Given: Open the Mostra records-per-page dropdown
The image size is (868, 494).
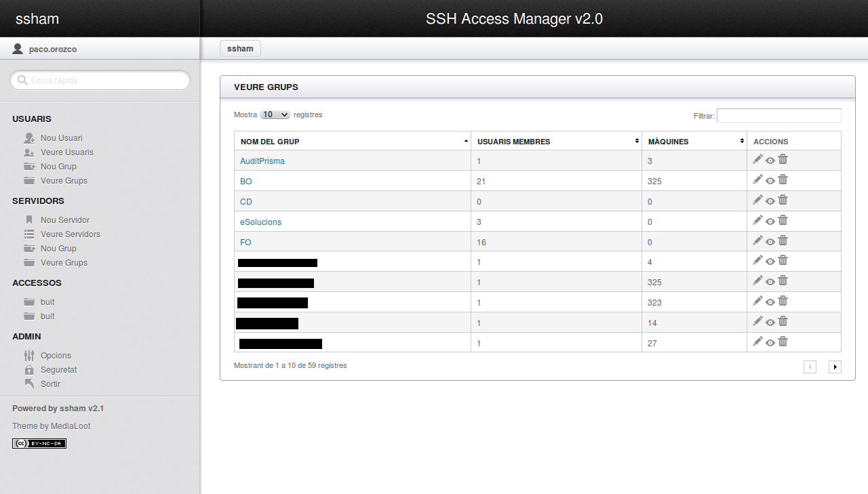Looking at the screenshot, I should coord(275,115).
